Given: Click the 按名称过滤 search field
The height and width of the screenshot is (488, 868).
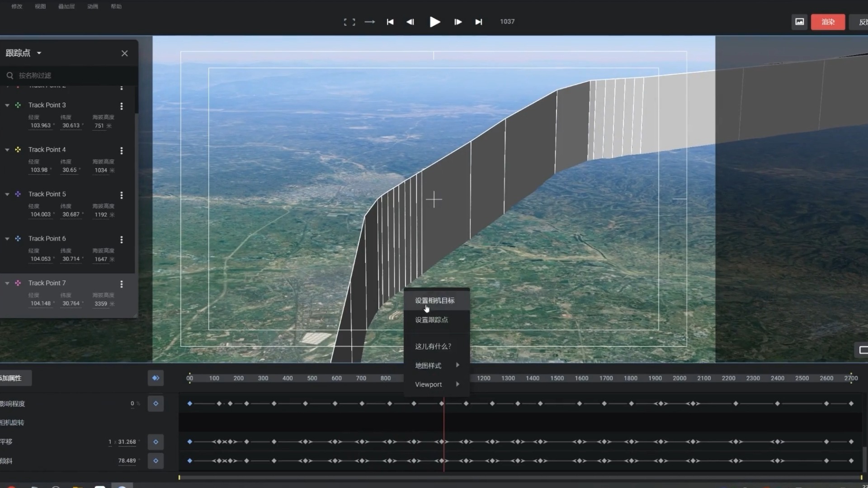Looking at the screenshot, I should pyautogui.click(x=69, y=75).
